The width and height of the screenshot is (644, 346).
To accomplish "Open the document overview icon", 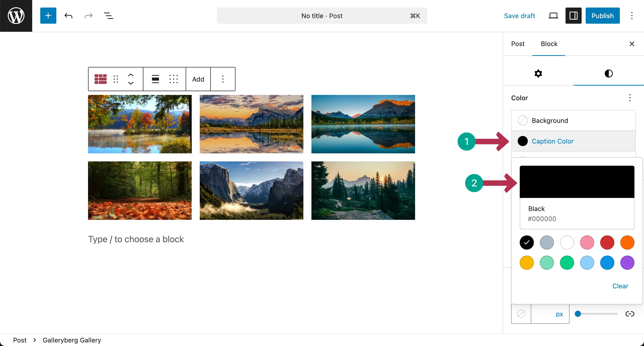I will 108,16.
